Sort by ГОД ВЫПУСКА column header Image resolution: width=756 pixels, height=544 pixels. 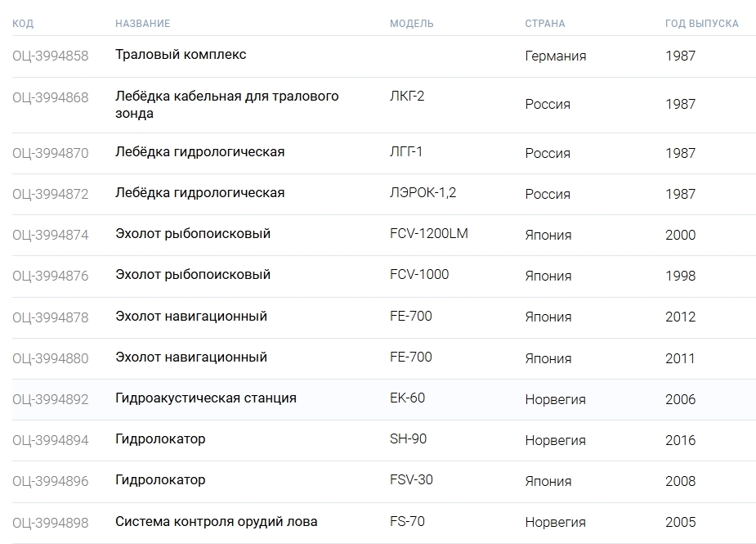pos(701,24)
